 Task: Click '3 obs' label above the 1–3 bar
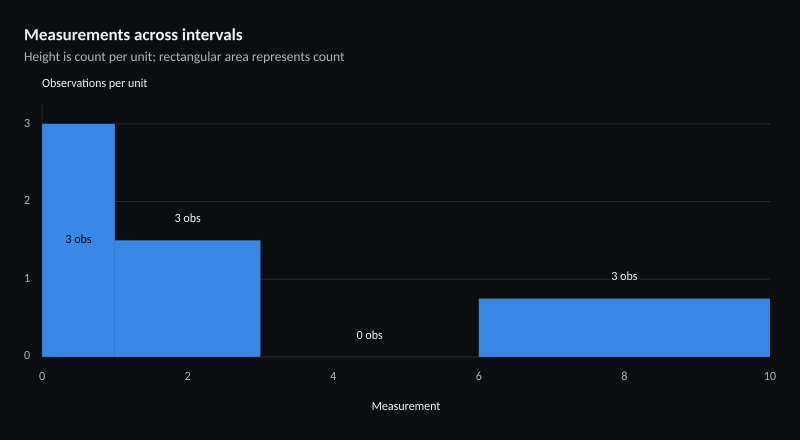click(188, 218)
